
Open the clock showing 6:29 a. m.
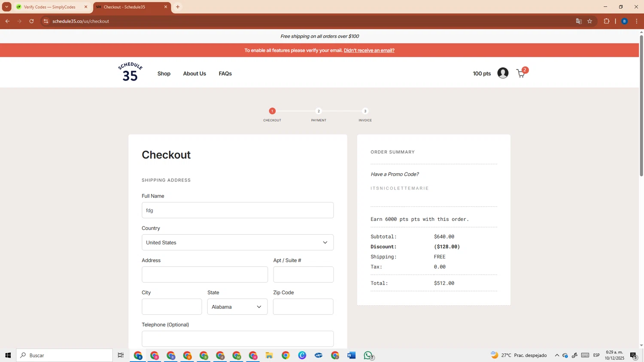coord(614,355)
